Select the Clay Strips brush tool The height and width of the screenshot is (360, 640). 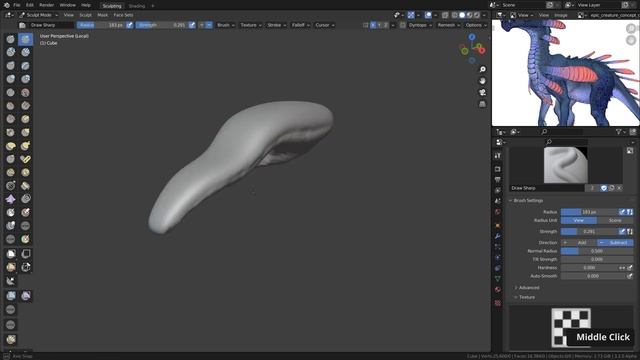point(26,52)
